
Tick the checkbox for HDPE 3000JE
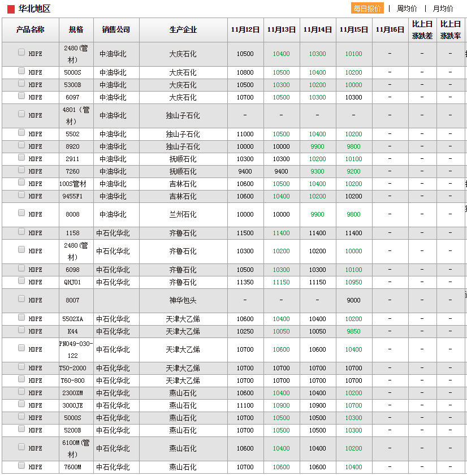point(21,404)
